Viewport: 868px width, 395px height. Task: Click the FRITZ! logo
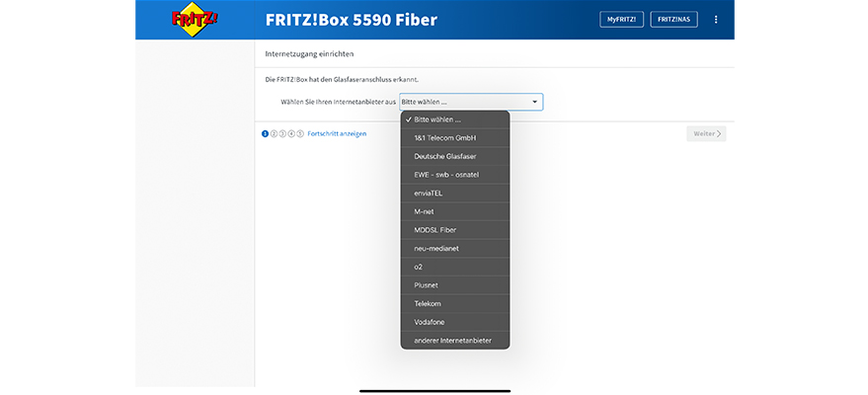[x=195, y=20]
